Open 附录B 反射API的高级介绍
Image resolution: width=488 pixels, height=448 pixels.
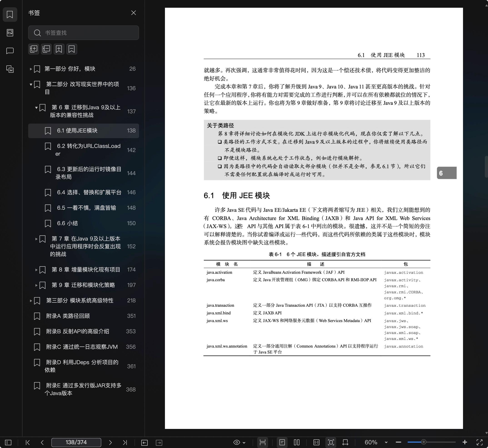tap(83, 331)
